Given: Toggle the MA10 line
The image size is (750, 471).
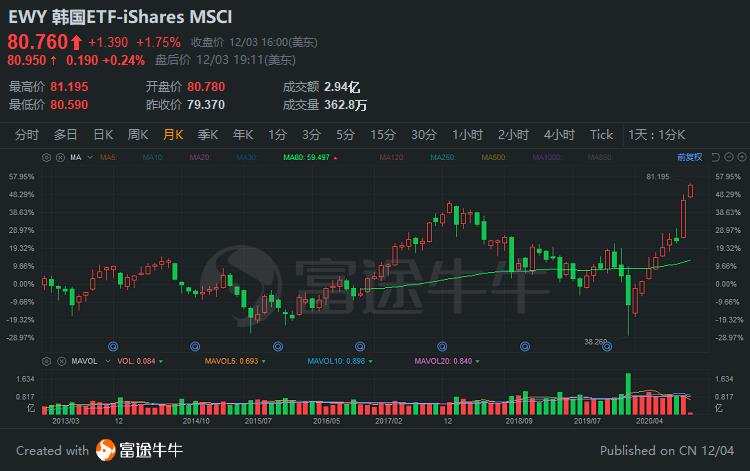Looking at the screenshot, I should pos(153,157).
